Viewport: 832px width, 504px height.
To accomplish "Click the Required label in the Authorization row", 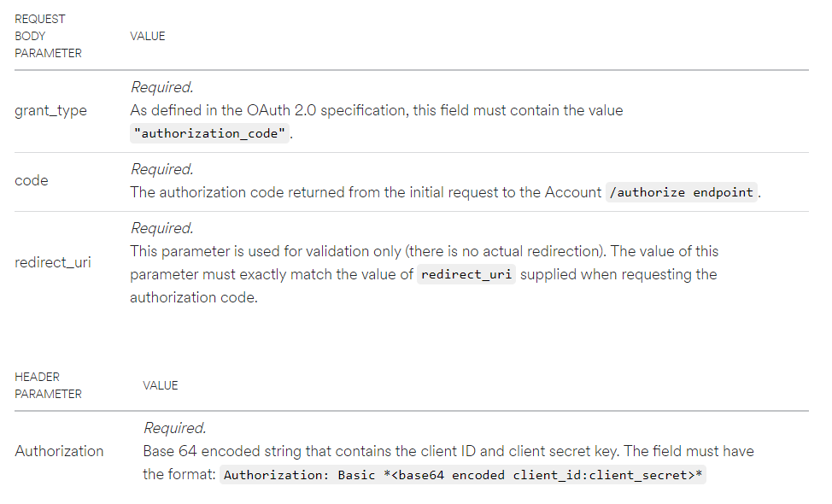I will point(174,428).
